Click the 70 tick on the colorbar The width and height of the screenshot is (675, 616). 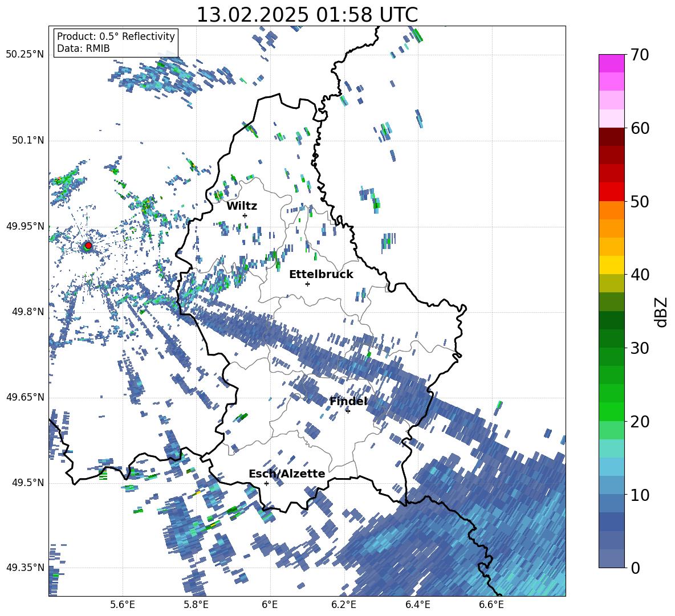(x=640, y=55)
